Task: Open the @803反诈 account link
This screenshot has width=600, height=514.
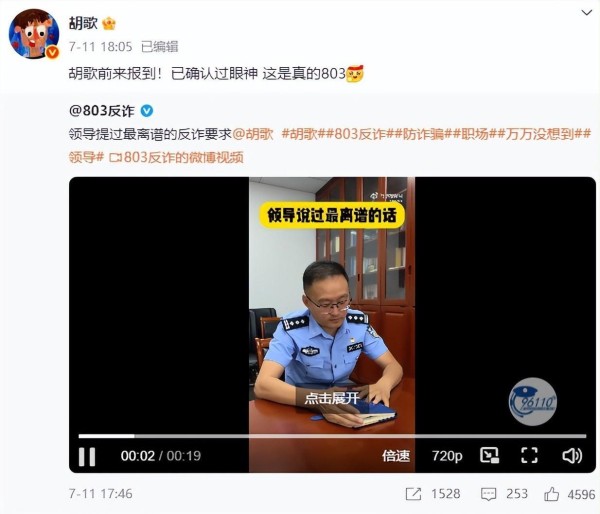Action: 102,111
